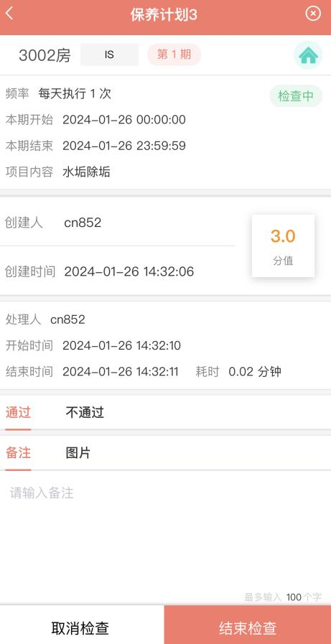331x644 pixels.
Task: Tap the 检查中 status badge
Action: (x=296, y=96)
